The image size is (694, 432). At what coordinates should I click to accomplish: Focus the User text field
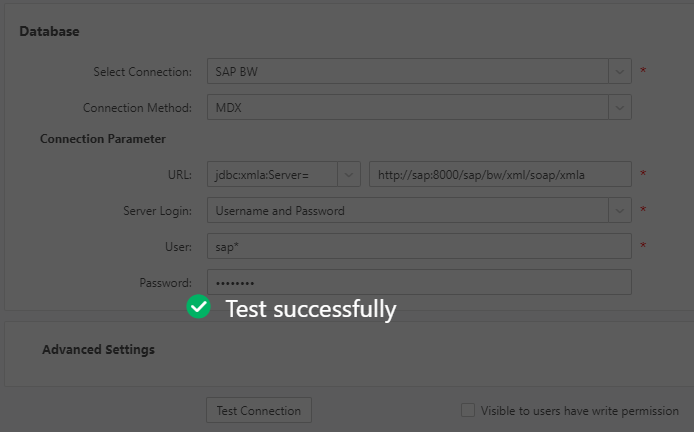[x=419, y=247]
